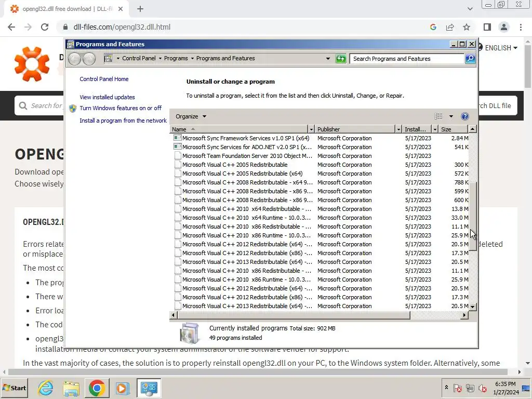
Task: Click the Control Panel icon in address bar
Action: (108, 58)
